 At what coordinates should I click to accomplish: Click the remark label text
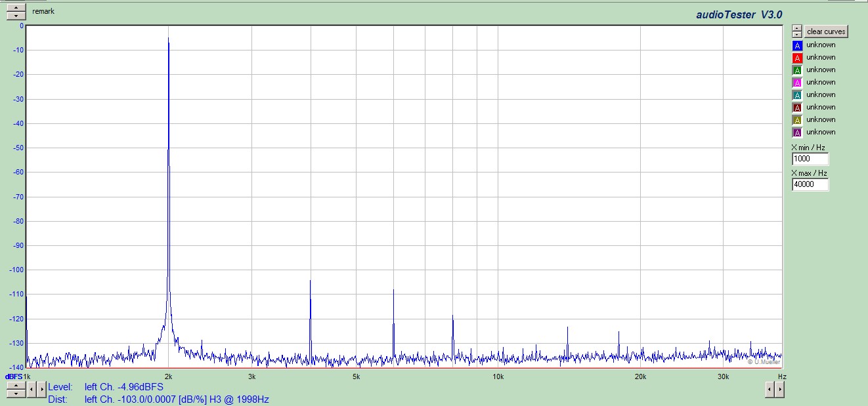tap(43, 11)
